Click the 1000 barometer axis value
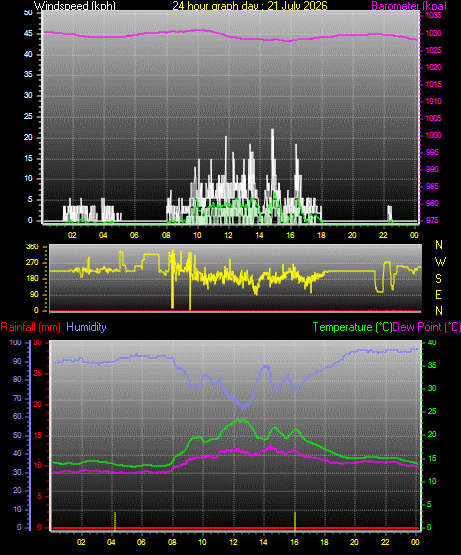The height and width of the screenshot is (555, 461). tap(433, 135)
